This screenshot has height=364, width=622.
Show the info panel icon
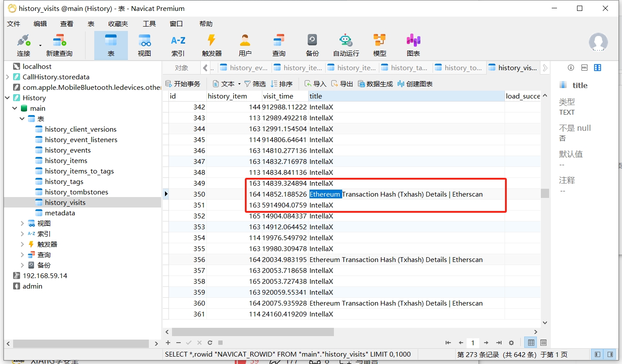[570, 68]
